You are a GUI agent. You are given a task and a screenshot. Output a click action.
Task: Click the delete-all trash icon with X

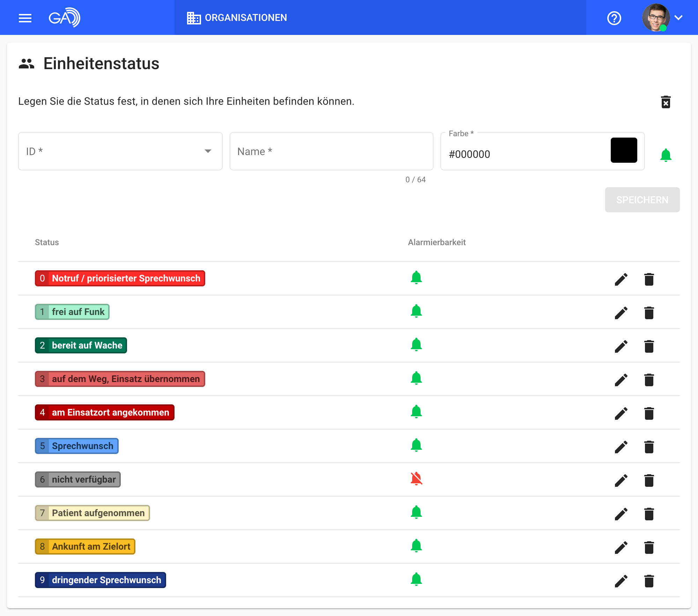666,102
